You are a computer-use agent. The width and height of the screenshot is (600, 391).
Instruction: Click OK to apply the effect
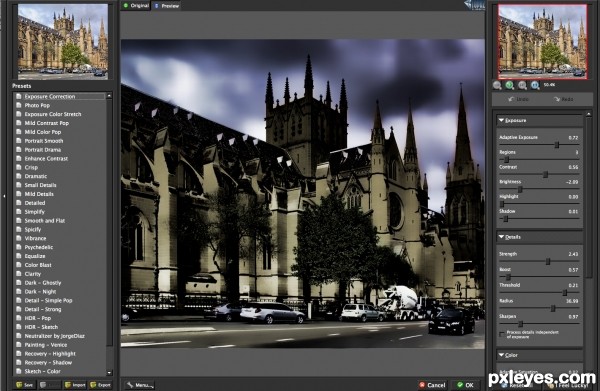pyautogui.click(x=466, y=385)
